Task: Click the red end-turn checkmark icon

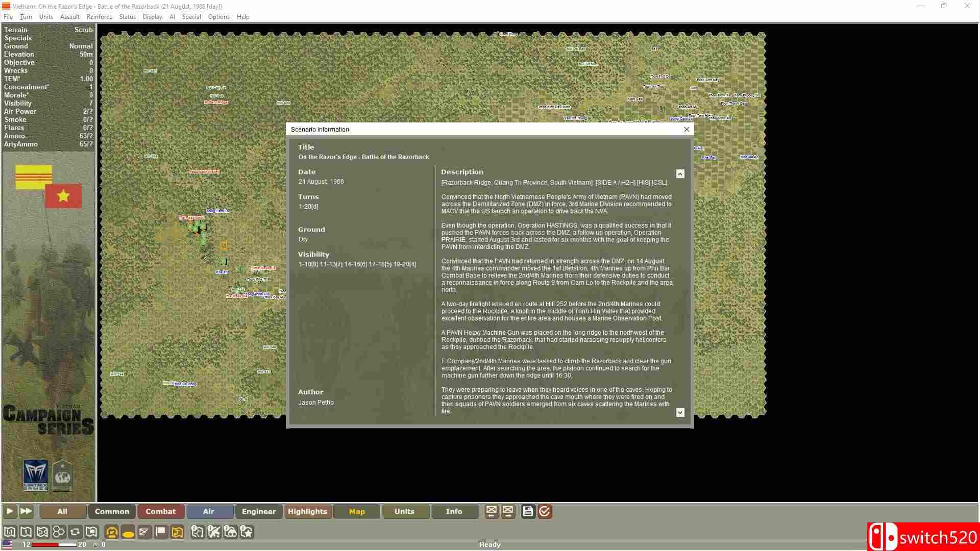Action: (545, 511)
